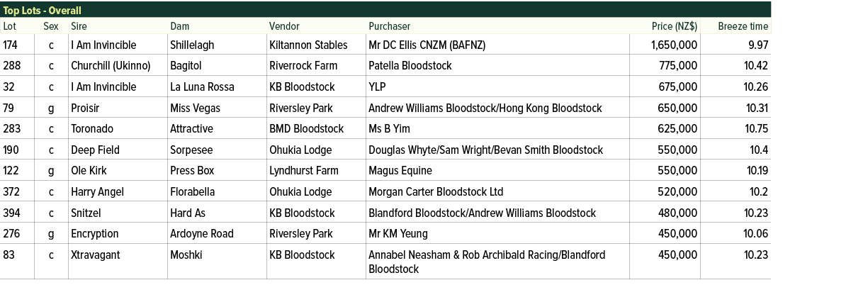Click the 'Vendor' column header
Image resolution: width=868 pixels, height=285 pixels.
point(284,26)
